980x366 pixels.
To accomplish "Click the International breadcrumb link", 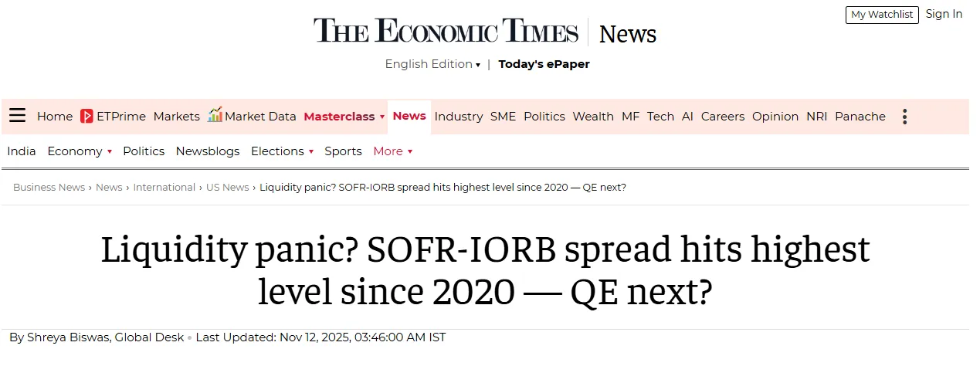I will [164, 188].
